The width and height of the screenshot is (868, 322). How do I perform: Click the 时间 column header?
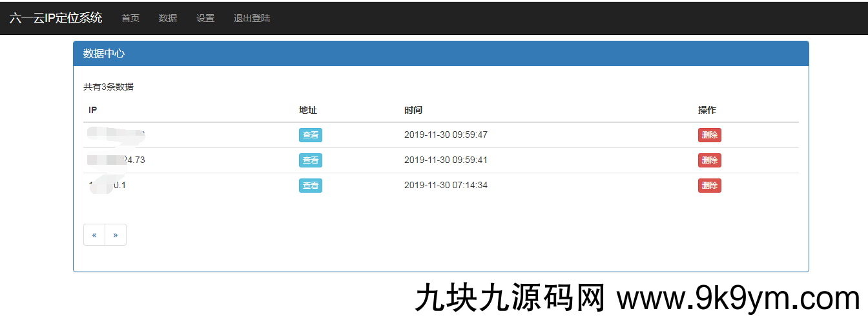coord(413,110)
